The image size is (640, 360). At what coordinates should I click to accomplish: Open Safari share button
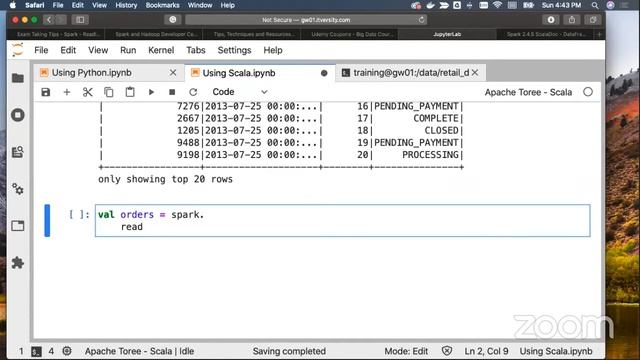571,20
